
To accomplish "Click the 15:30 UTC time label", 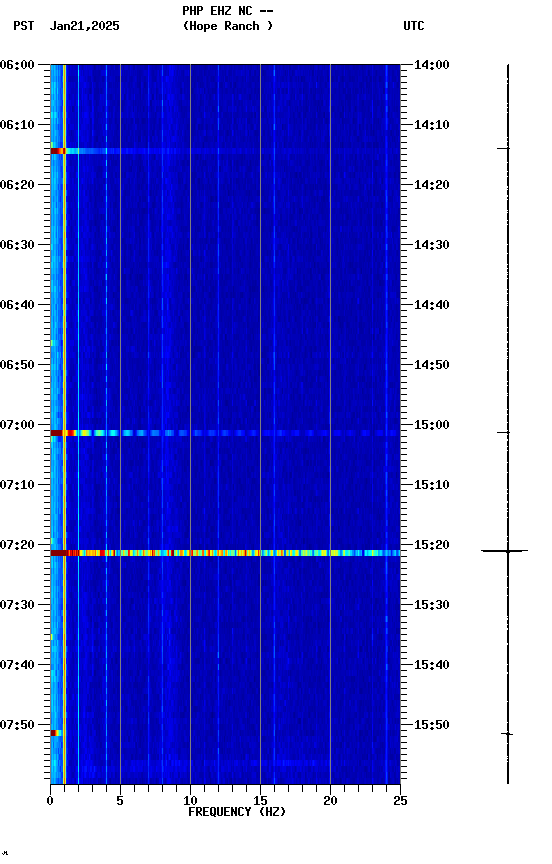I will [x=432, y=605].
